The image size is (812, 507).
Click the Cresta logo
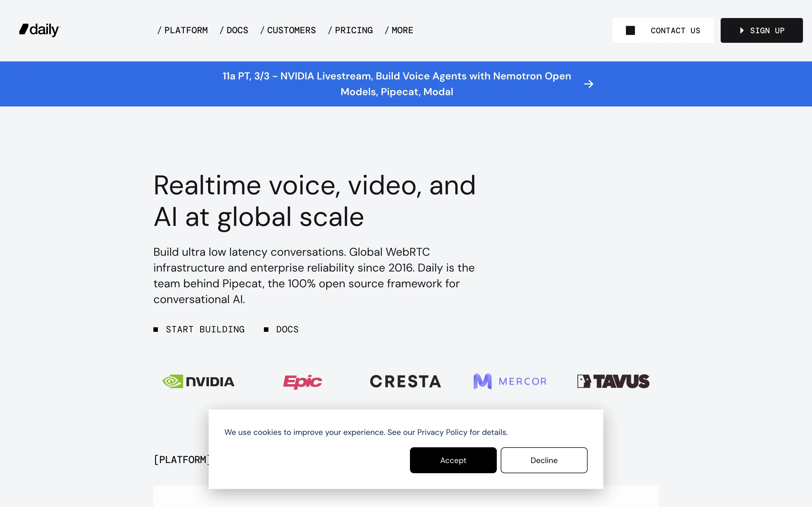coord(405,381)
